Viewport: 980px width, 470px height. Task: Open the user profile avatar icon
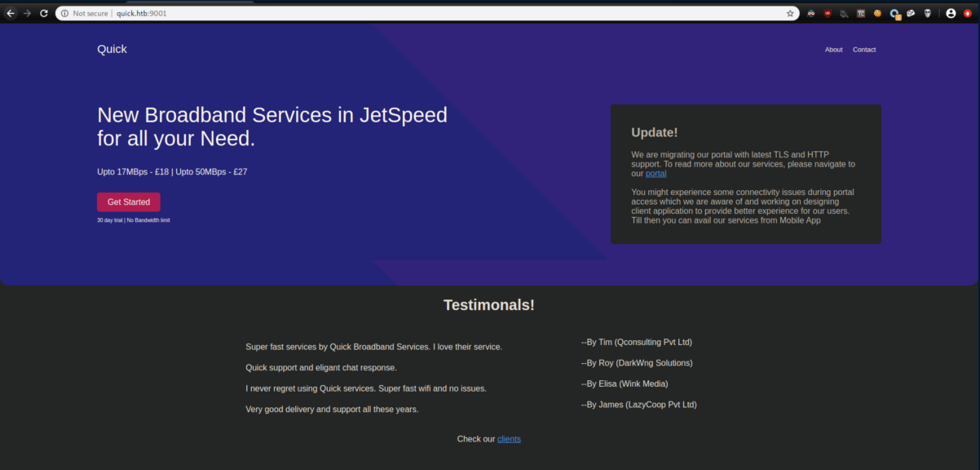click(951, 13)
